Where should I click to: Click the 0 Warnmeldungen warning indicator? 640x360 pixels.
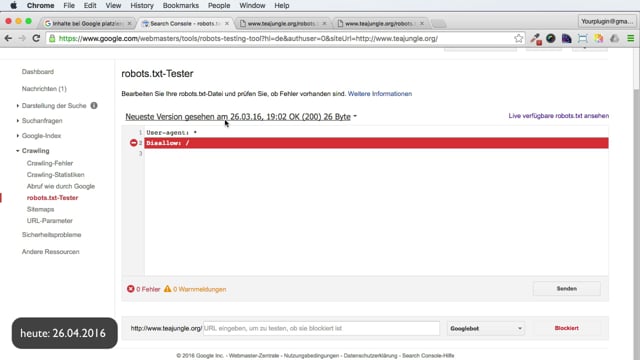[x=195, y=289]
